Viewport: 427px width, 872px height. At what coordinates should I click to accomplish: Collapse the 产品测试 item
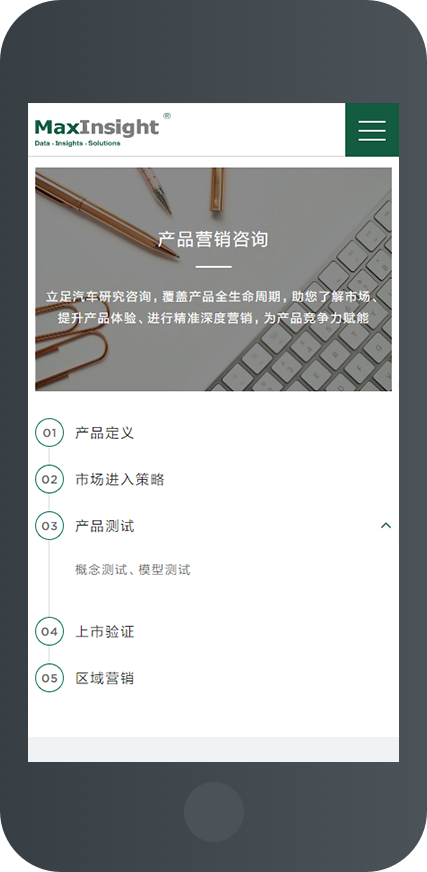tap(105, 526)
